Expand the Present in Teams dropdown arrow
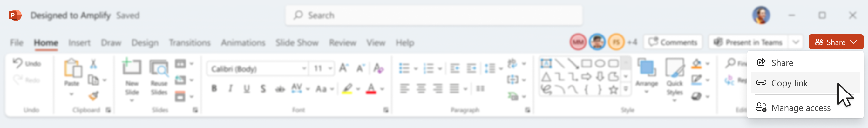The image size is (868, 128). [x=796, y=42]
